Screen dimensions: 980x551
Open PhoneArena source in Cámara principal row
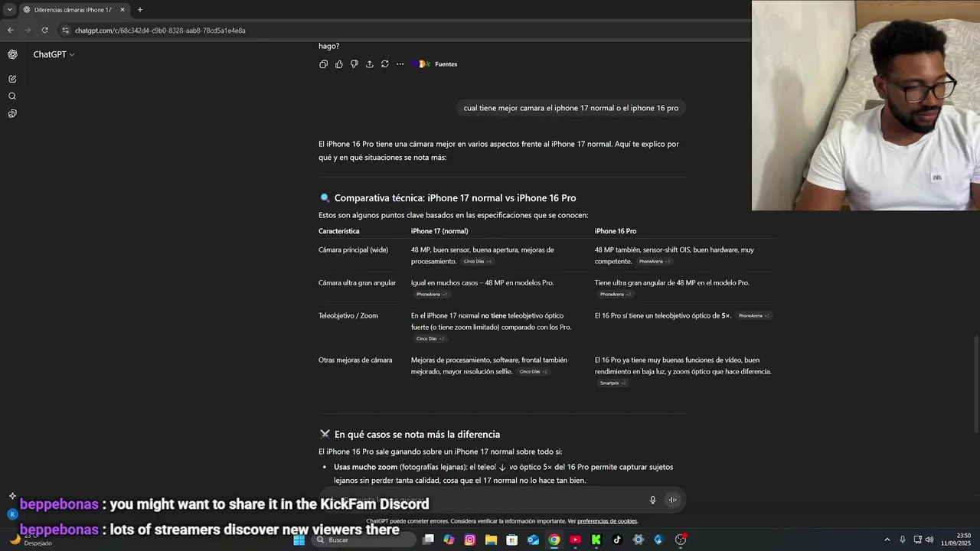655,262
